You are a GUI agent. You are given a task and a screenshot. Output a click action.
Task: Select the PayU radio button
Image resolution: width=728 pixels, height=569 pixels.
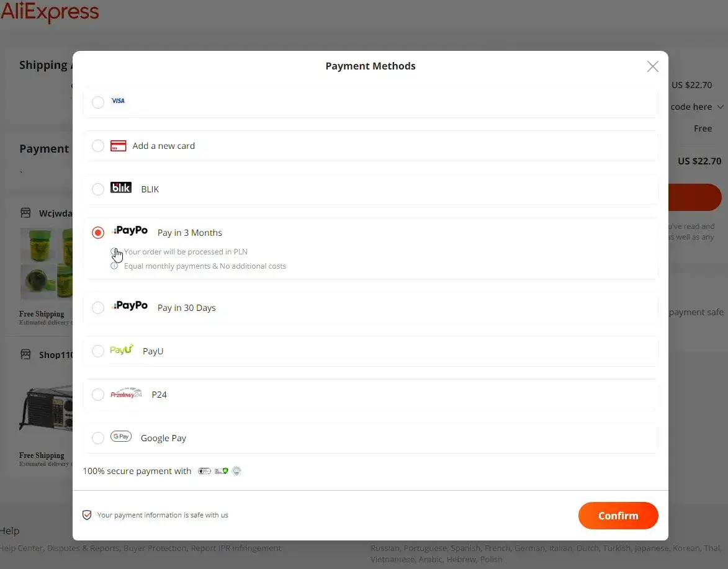[98, 351]
